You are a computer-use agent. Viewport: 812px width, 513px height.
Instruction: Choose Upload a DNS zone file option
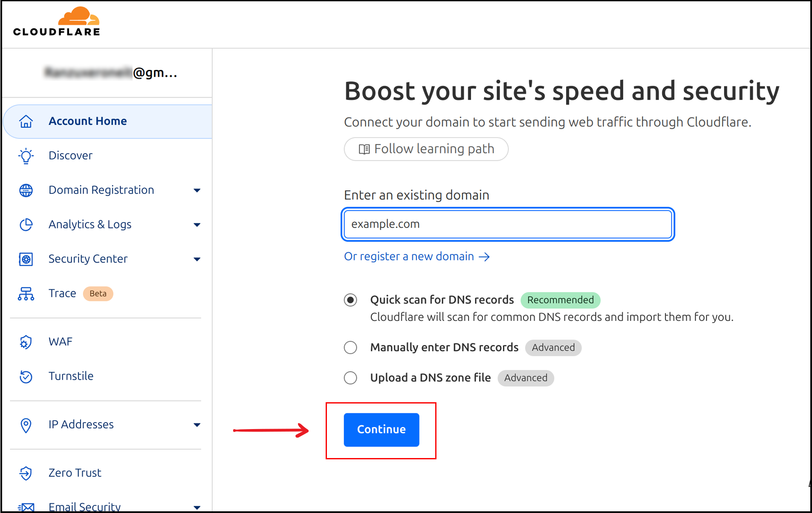tap(350, 378)
